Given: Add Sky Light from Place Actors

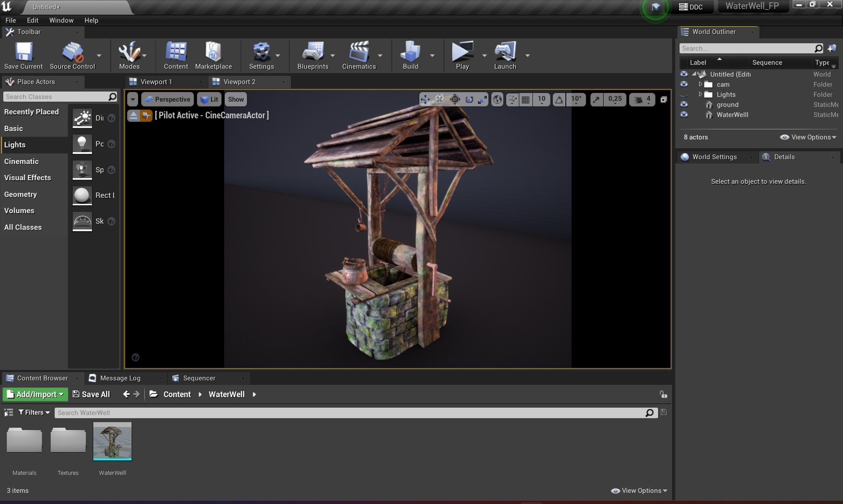Looking at the screenshot, I should coord(82,221).
